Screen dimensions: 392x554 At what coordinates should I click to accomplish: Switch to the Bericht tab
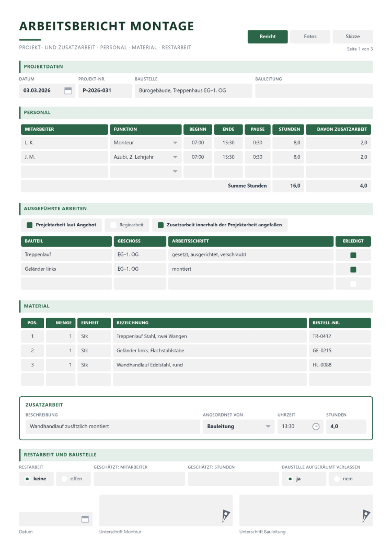click(268, 37)
